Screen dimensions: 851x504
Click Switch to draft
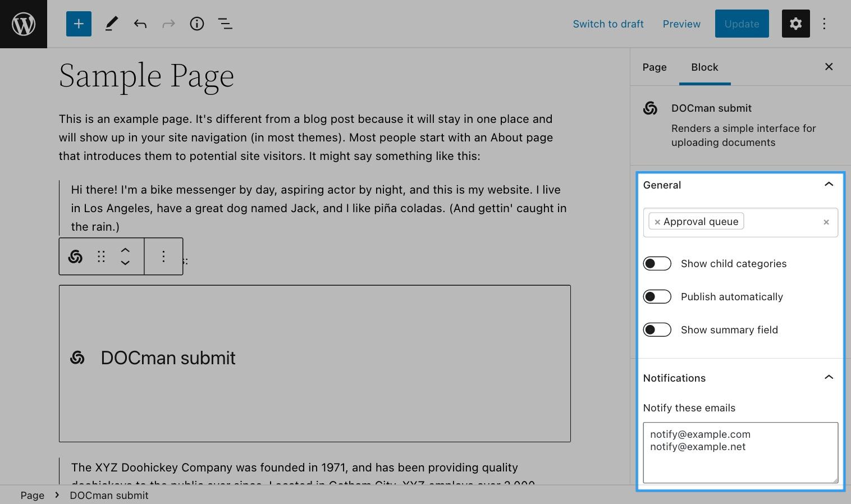click(608, 24)
